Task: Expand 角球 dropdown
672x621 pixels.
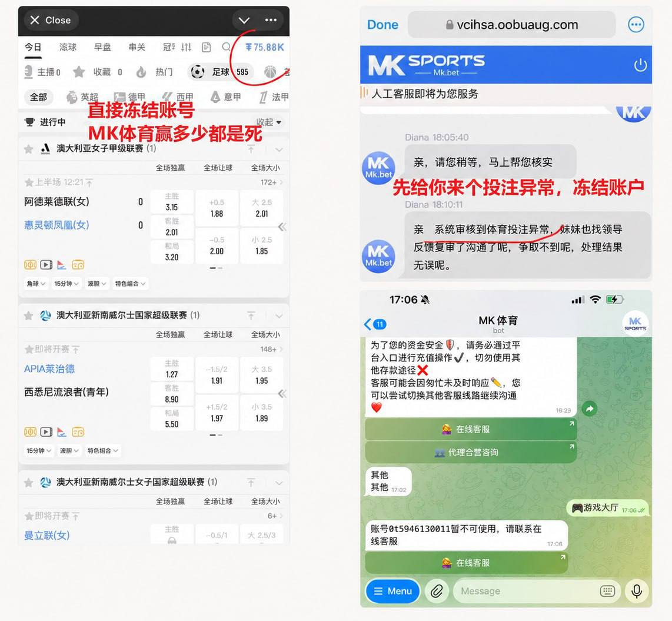Action: (x=35, y=284)
